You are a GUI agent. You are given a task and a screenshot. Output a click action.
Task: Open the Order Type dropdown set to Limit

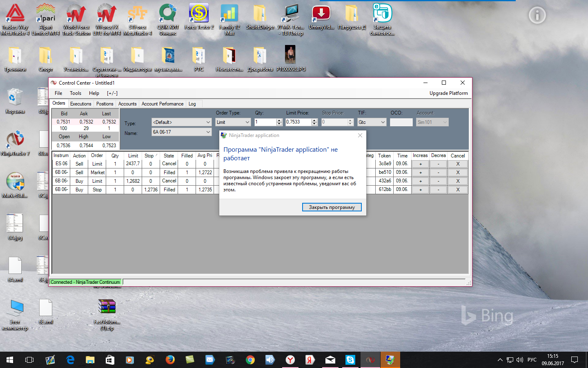tap(233, 122)
